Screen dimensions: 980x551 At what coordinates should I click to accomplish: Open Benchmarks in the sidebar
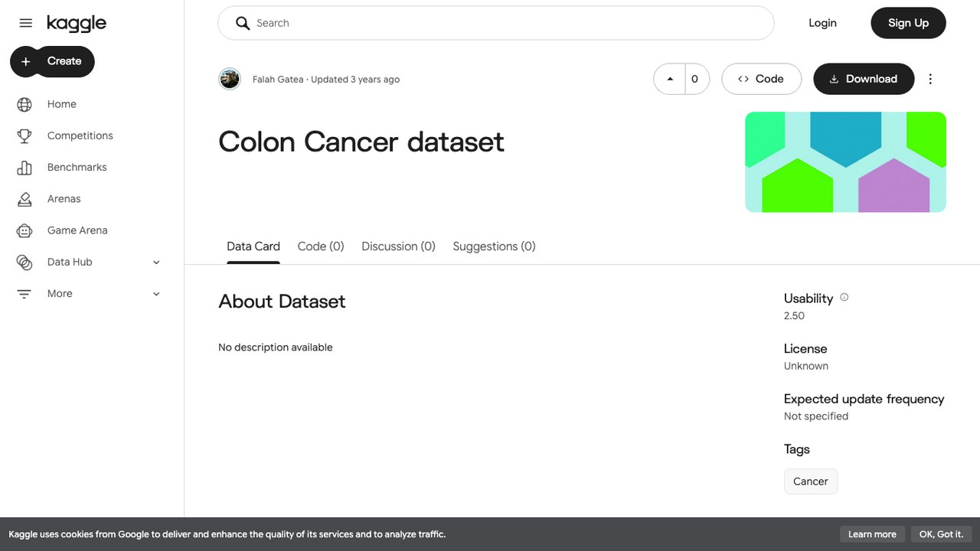[77, 167]
